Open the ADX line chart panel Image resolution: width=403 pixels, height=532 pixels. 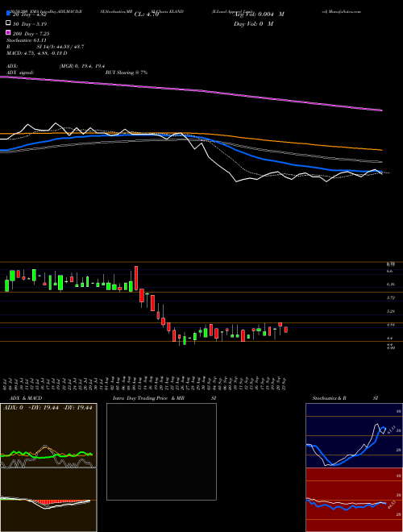click(48, 435)
